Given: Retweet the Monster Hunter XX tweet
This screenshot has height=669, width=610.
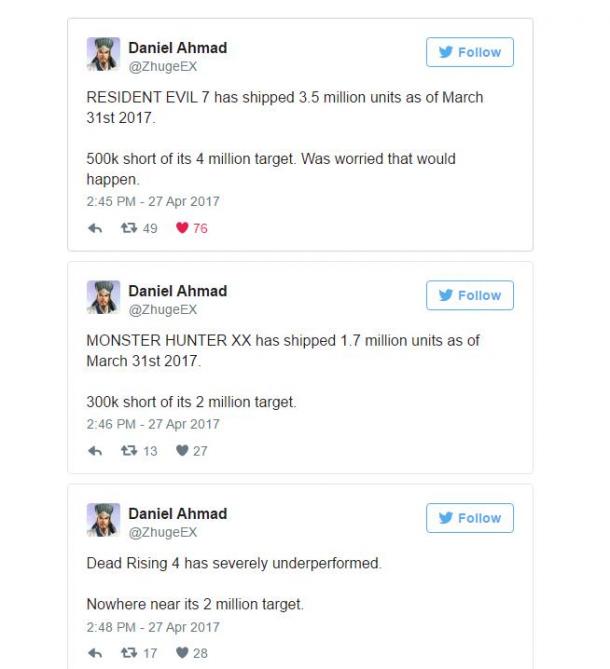Looking at the screenshot, I should pyautogui.click(x=129, y=451).
